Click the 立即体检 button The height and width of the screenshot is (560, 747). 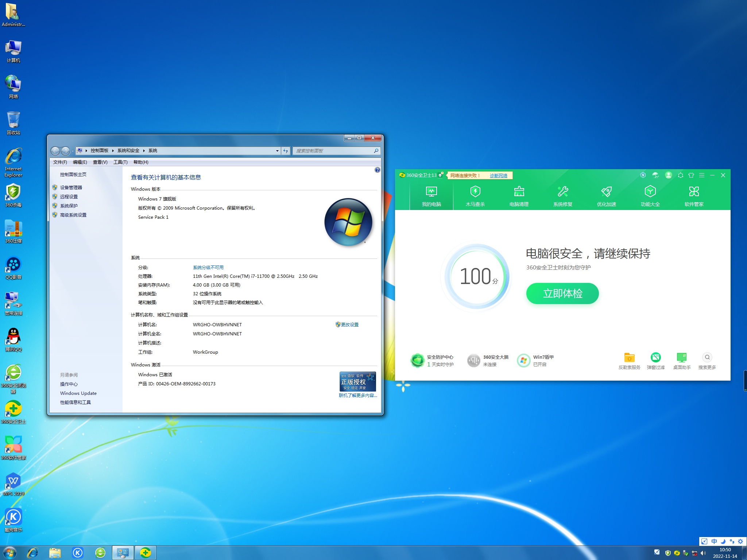click(562, 293)
